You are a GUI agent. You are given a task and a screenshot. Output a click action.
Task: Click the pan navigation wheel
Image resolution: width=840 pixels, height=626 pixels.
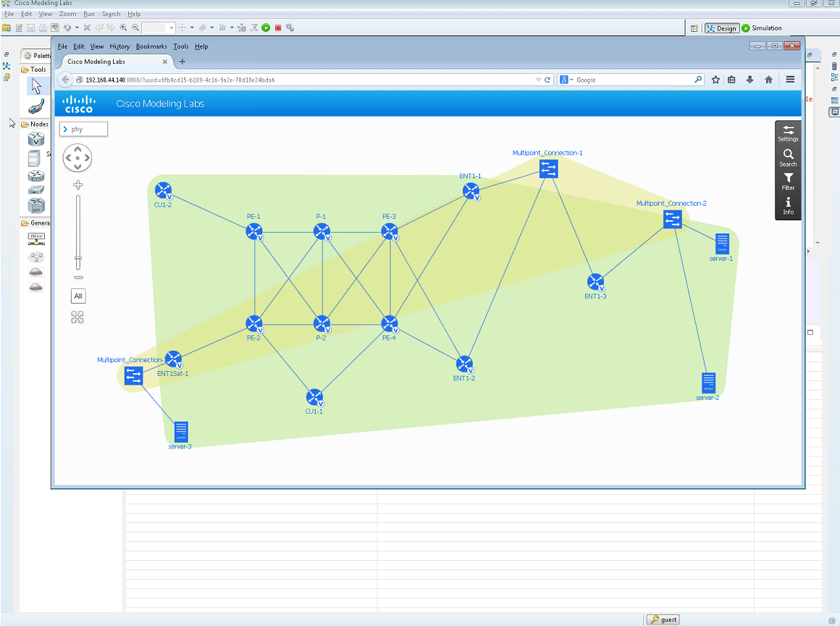pyautogui.click(x=77, y=158)
